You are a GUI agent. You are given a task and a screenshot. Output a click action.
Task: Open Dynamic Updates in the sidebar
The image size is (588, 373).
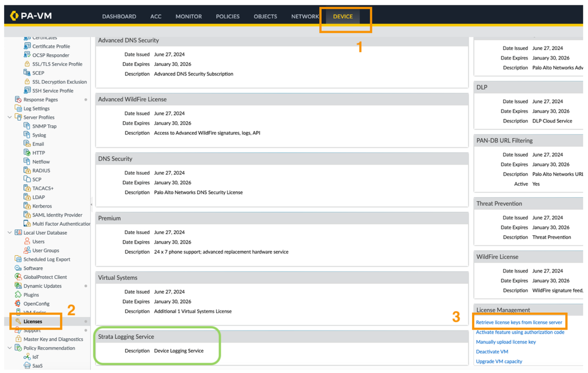coord(42,286)
